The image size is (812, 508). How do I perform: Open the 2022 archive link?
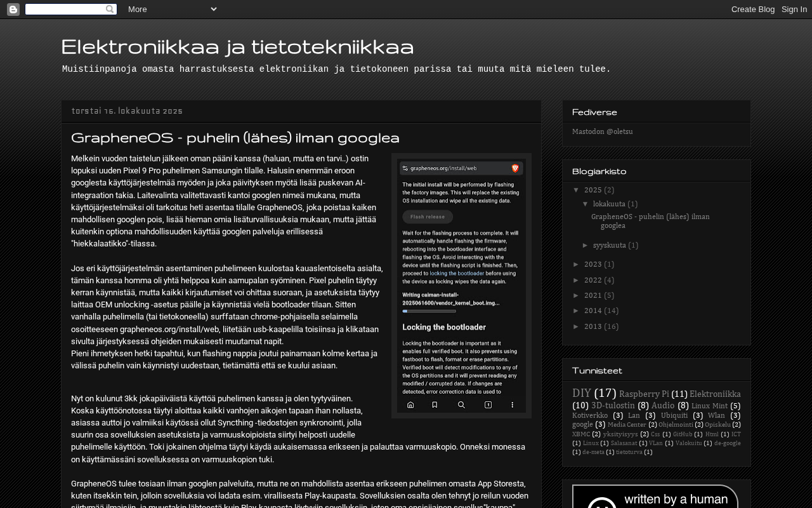(593, 280)
